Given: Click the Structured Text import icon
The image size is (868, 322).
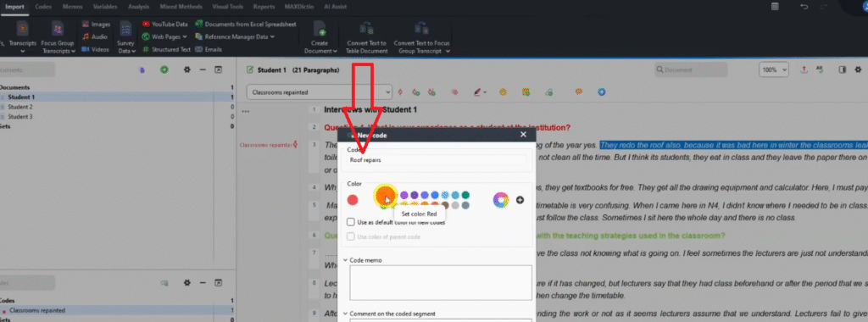Looking at the screenshot, I should [x=166, y=49].
